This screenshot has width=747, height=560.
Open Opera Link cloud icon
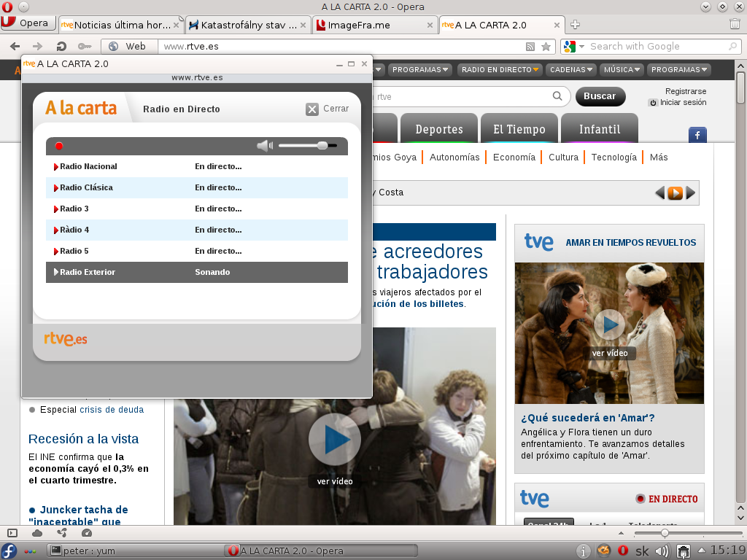37,533
